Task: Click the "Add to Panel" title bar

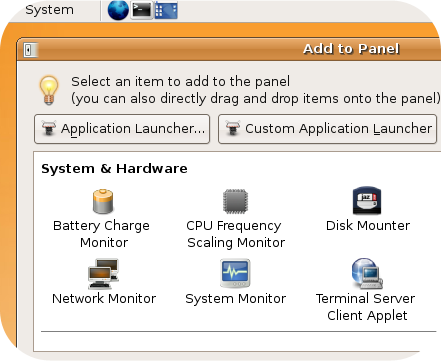Action: click(230, 49)
